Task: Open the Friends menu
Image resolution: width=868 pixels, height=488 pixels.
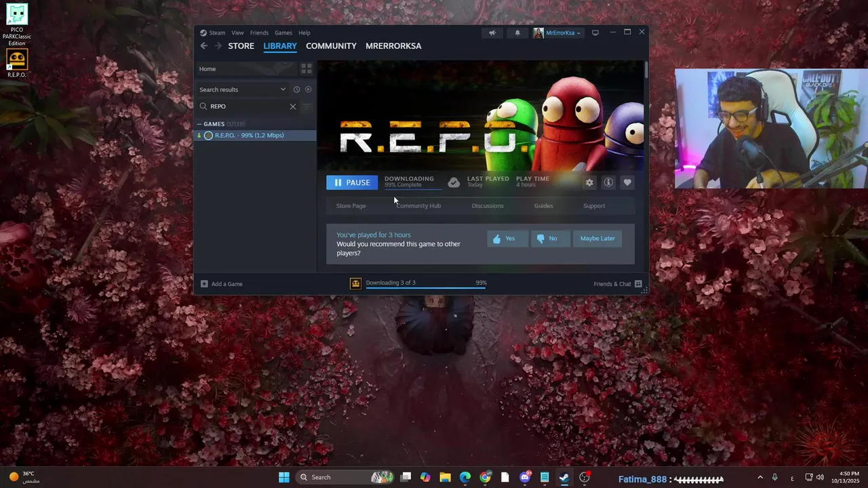Action: pos(259,33)
